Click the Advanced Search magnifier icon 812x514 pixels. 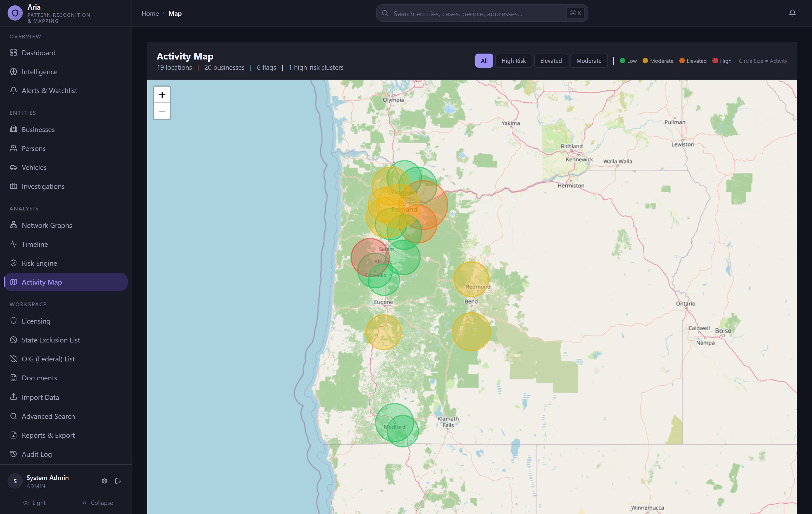[x=14, y=416]
